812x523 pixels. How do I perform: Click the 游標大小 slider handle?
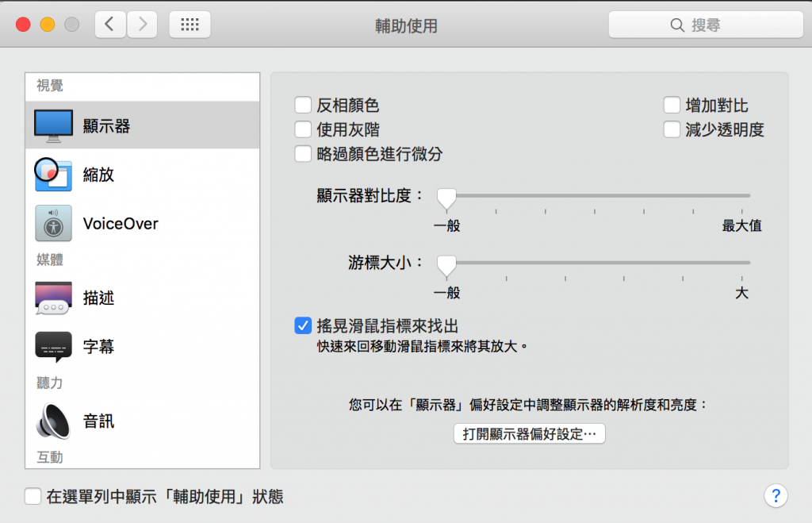(x=447, y=264)
